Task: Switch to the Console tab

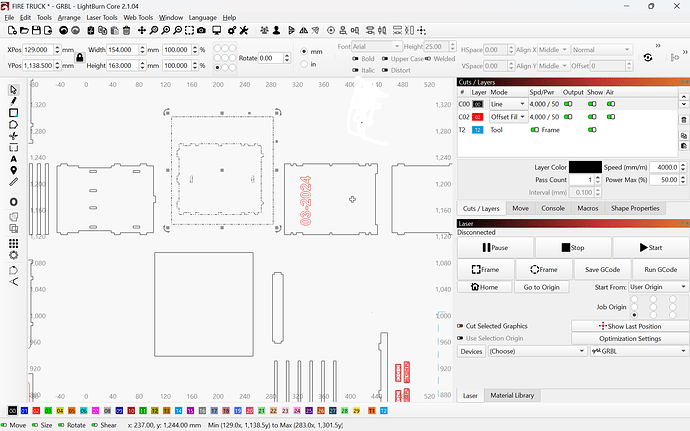Action: click(x=553, y=208)
